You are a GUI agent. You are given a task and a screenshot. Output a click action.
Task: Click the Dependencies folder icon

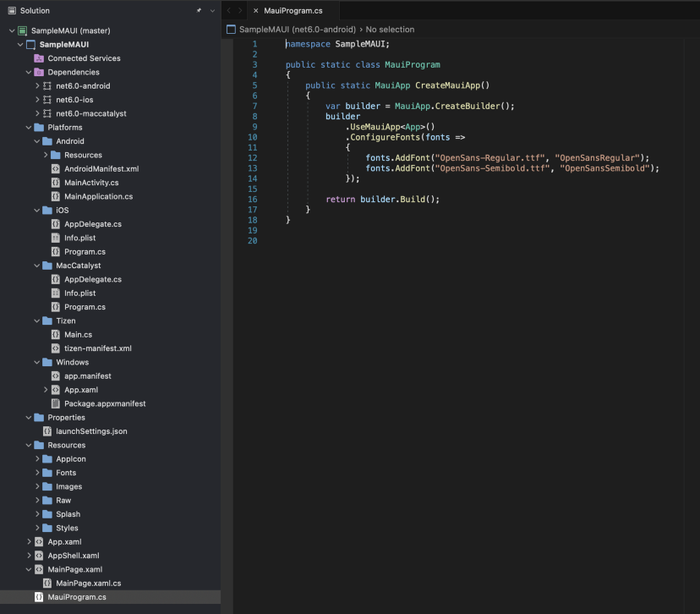(x=39, y=73)
